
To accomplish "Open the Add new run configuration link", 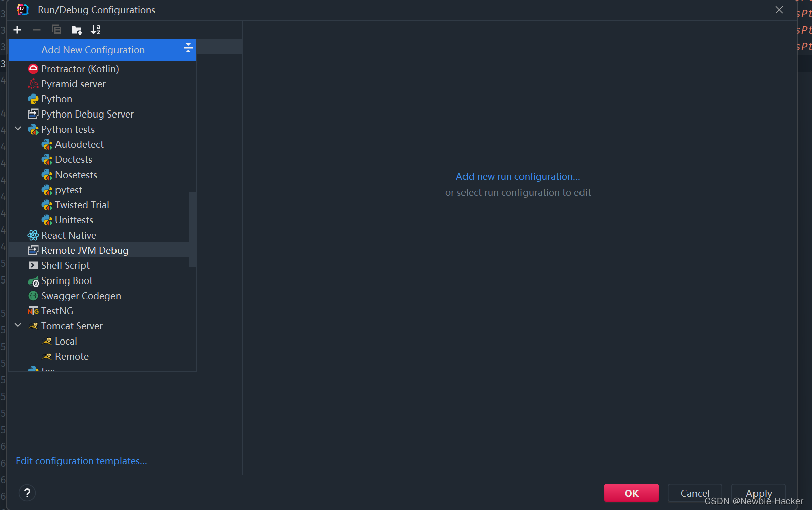I will [518, 176].
